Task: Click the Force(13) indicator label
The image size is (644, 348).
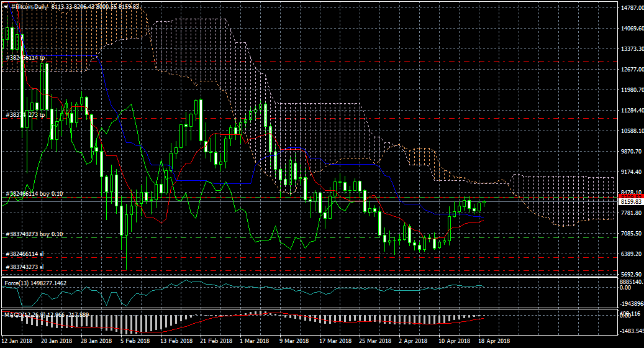Action: tap(16, 283)
